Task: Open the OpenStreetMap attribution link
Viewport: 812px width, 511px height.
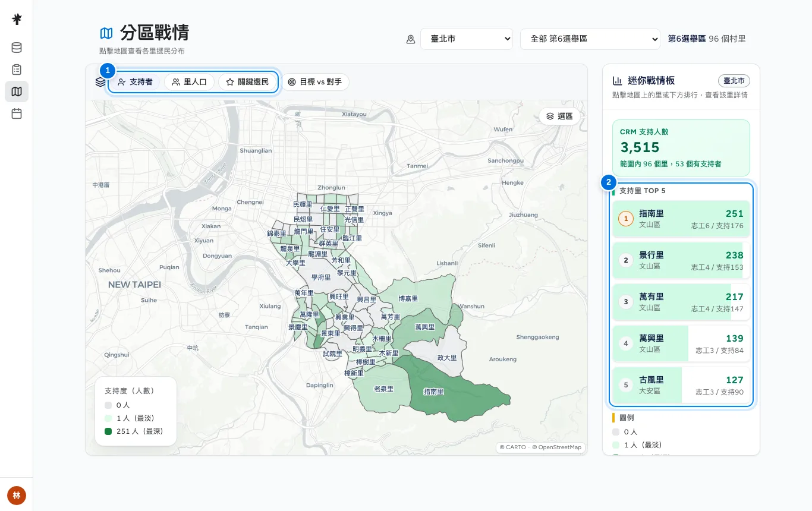Action: [x=556, y=447]
